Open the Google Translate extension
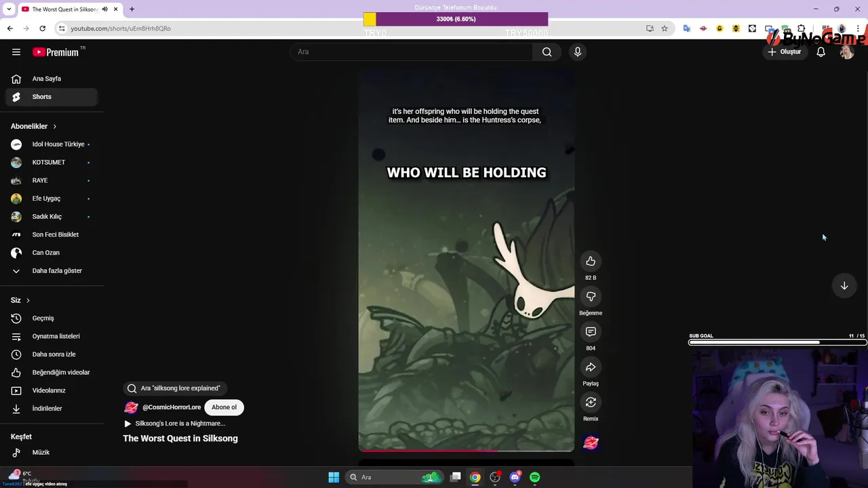The width and height of the screenshot is (868, 488). 687,28
